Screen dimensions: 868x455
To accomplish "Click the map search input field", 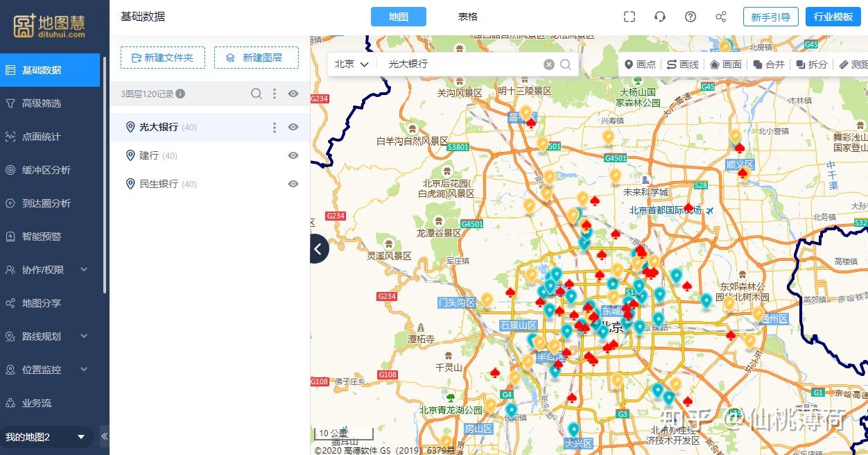I will tap(461, 64).
